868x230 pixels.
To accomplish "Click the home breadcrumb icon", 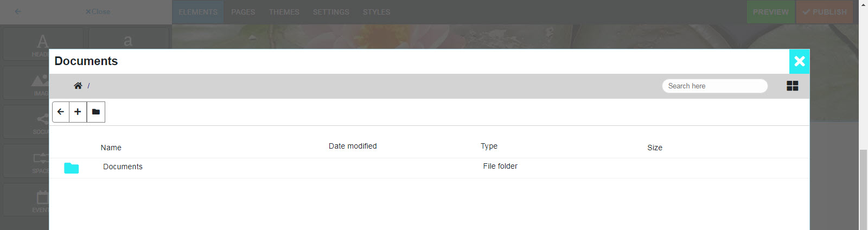I will click(x=78, y=86).
